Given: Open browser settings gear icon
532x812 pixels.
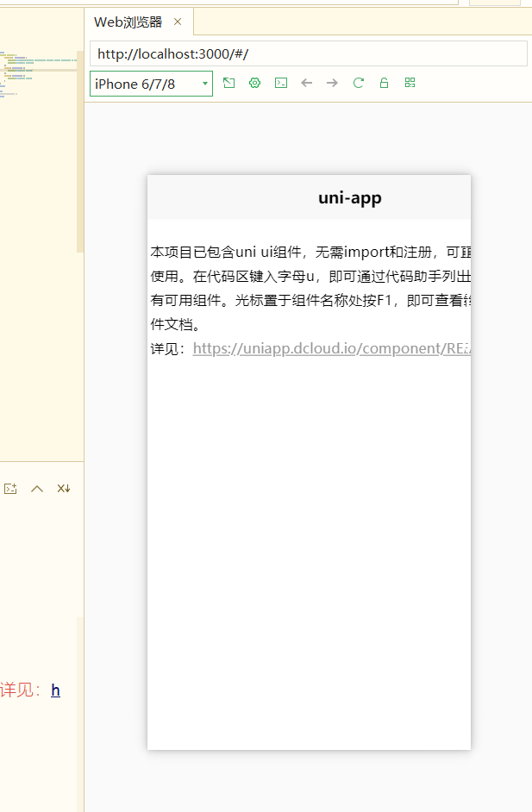Looking at the screenshot, I should pos(255,83).
